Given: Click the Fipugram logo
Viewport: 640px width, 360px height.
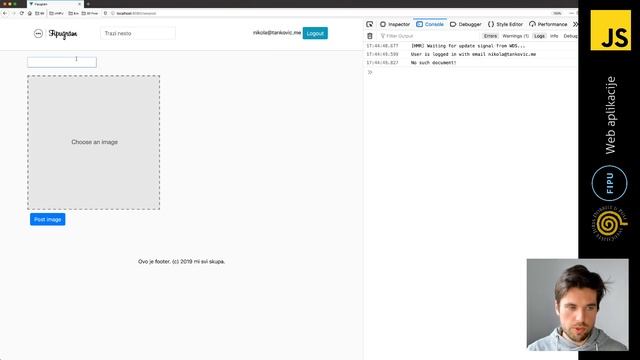Looking at the screenshot, I should [63, 34].
